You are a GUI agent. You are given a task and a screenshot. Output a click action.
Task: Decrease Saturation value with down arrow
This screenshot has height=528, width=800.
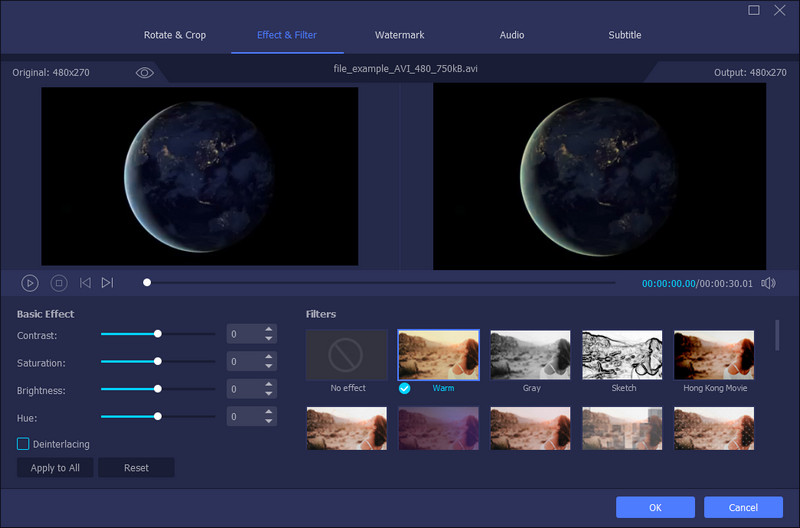pos(269,367)
